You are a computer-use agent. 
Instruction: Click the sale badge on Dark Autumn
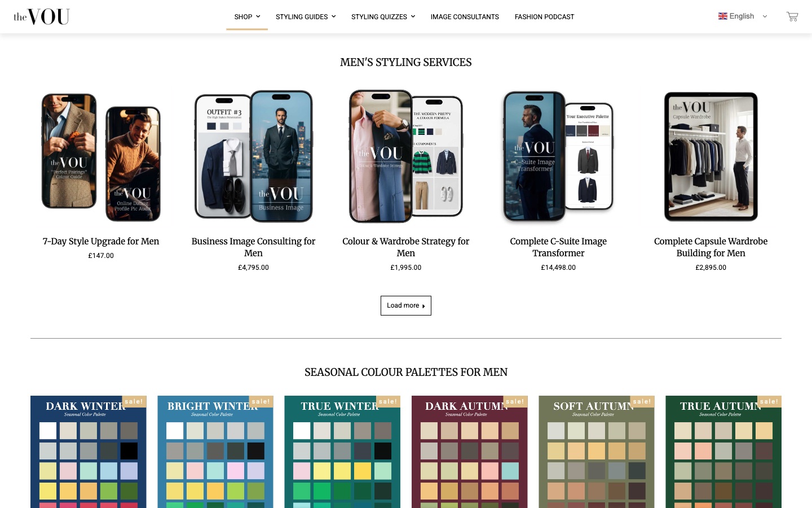(x=515, y=401)
